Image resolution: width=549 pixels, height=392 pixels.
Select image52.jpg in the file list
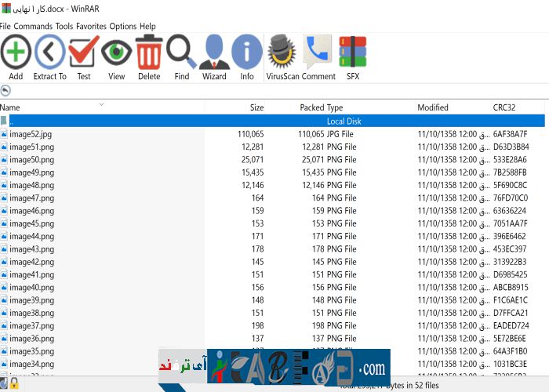[31, 134]
